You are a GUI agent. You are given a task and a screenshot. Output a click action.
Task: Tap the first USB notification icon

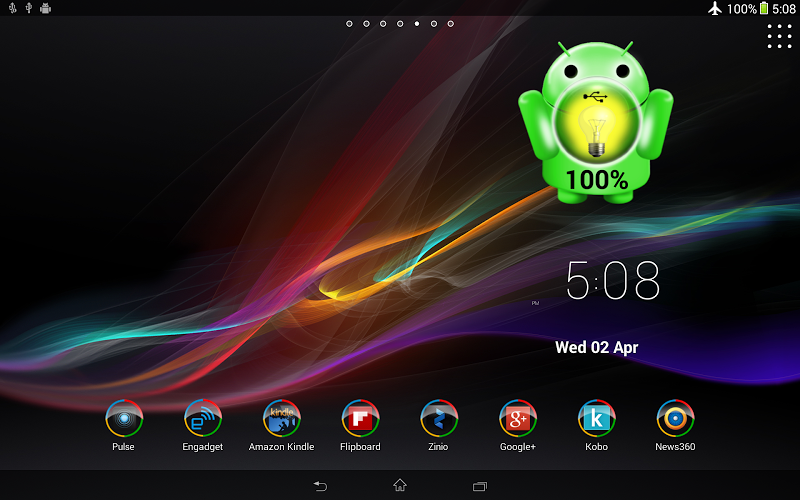click(x=13, y=8)
